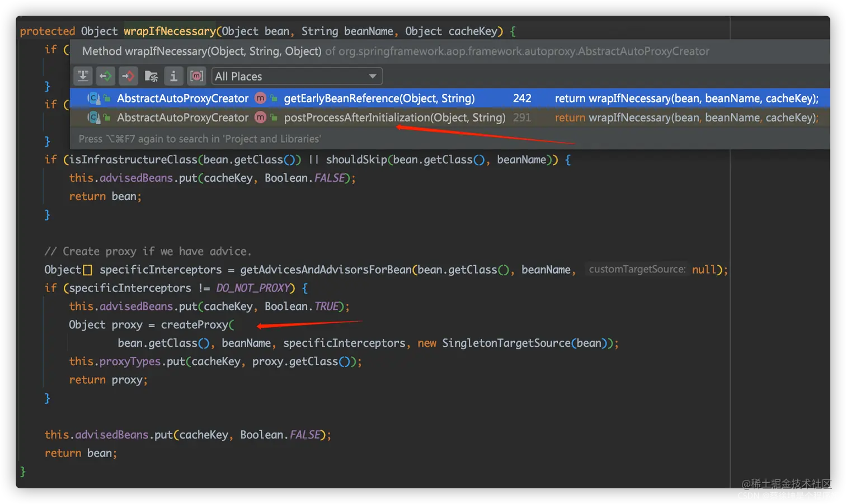Toggle the preview 'i' info icon
The image size is (846, 504).
point(173,76)
